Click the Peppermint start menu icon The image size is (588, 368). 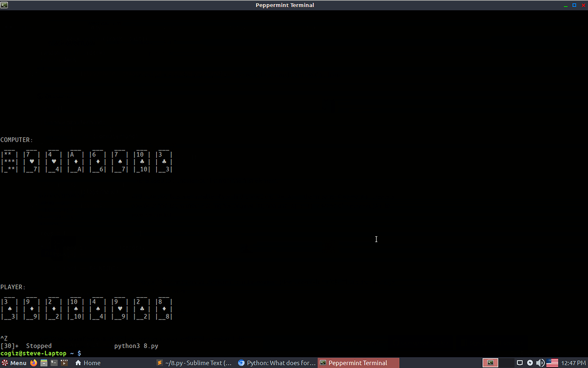[5, 363]
